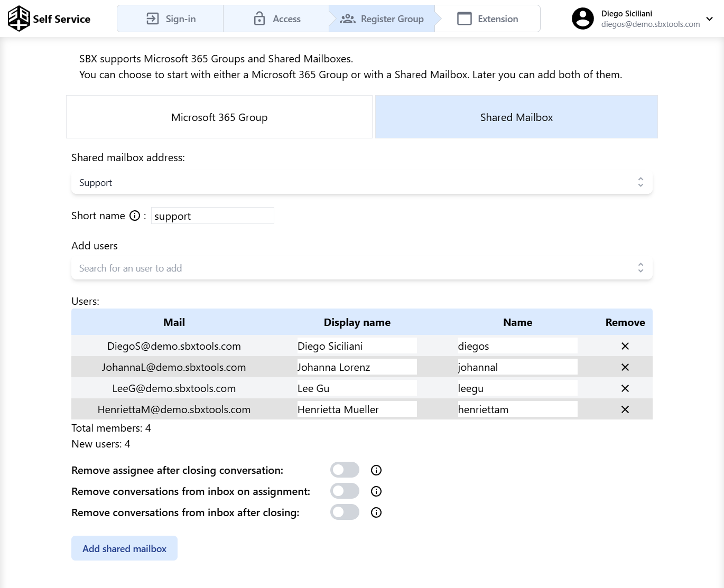Edit display name Johanna Lorenz
The width and height of the screenshot is (724, 588).
tap(357, 367)
